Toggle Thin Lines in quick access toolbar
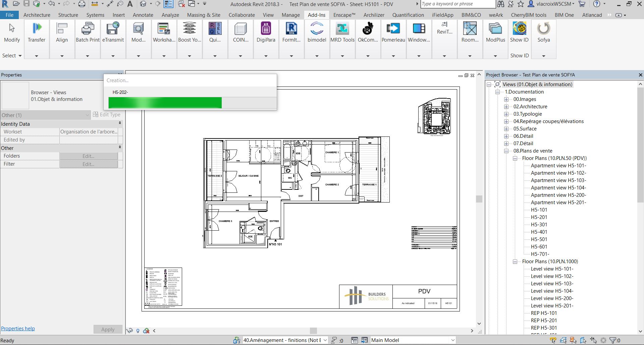644x345 pixels. [168, 4]
